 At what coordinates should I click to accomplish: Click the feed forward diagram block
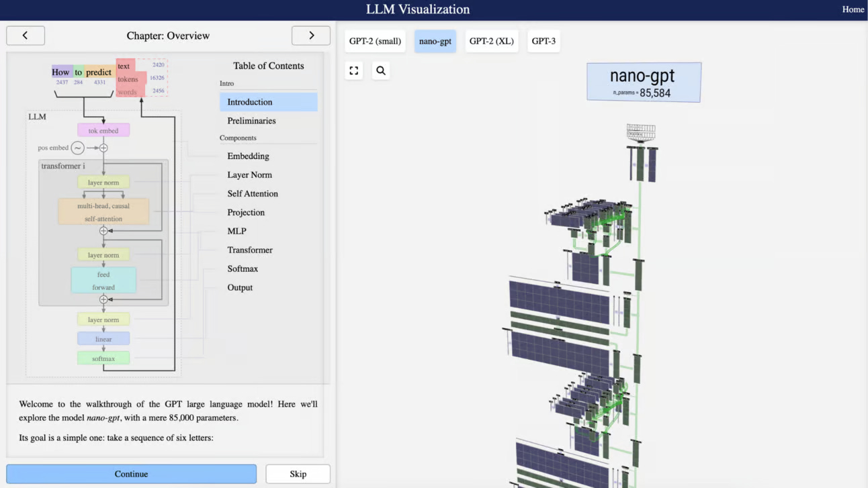coord(103,281)
